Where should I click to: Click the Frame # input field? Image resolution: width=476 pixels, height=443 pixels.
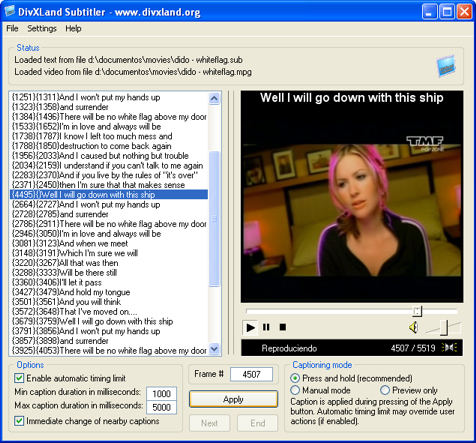[x=251, y=374]
